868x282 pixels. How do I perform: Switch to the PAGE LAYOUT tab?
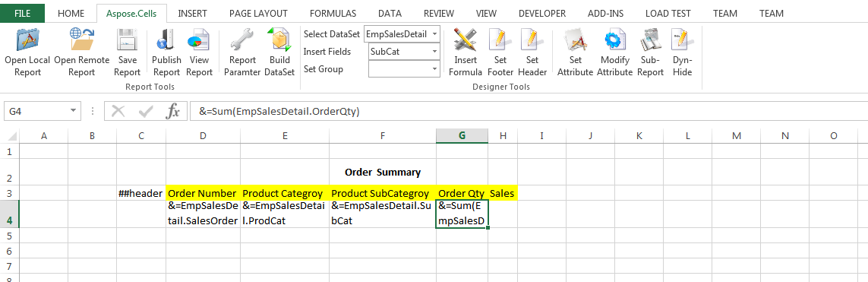tap(258, 13)
